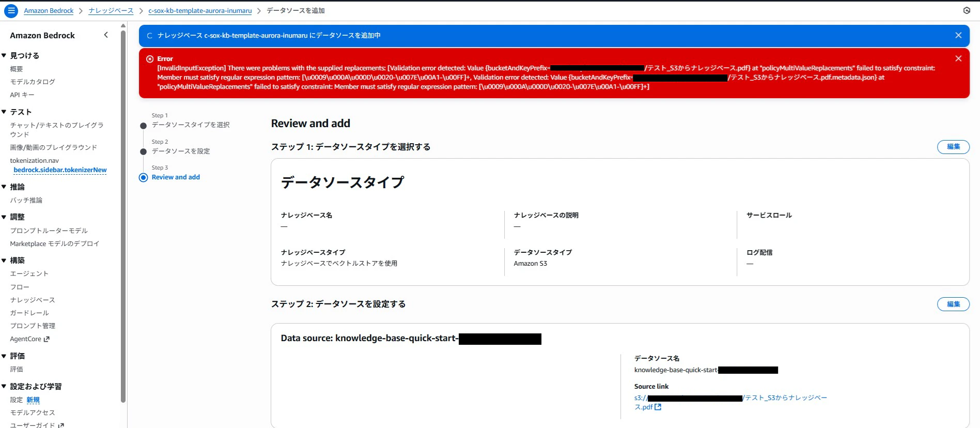Open エージェント in sidebar
Screen dimensions: 980x428
point(29,273)
